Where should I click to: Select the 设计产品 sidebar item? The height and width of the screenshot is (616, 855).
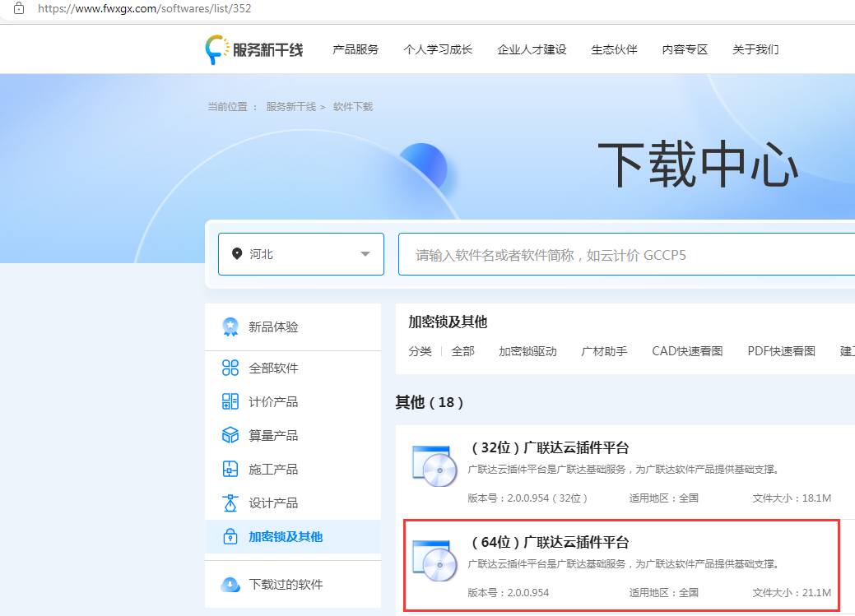(x=293, y=503)
